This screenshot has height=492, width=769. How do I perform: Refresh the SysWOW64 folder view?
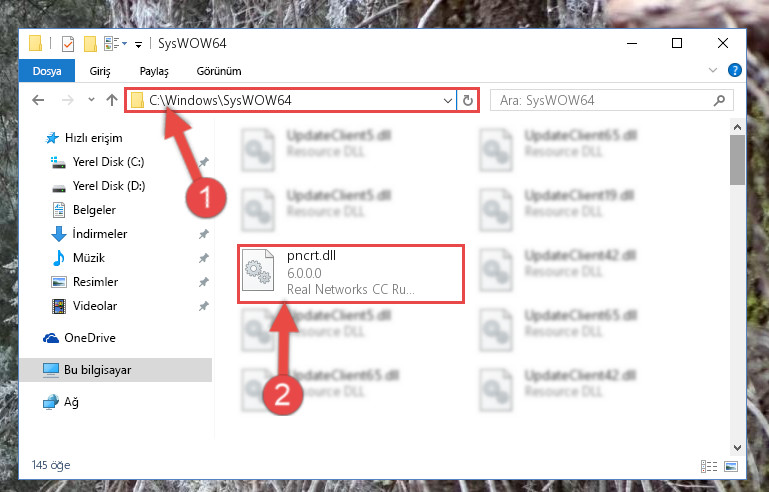pyautogui.click(x=468, y=101)
